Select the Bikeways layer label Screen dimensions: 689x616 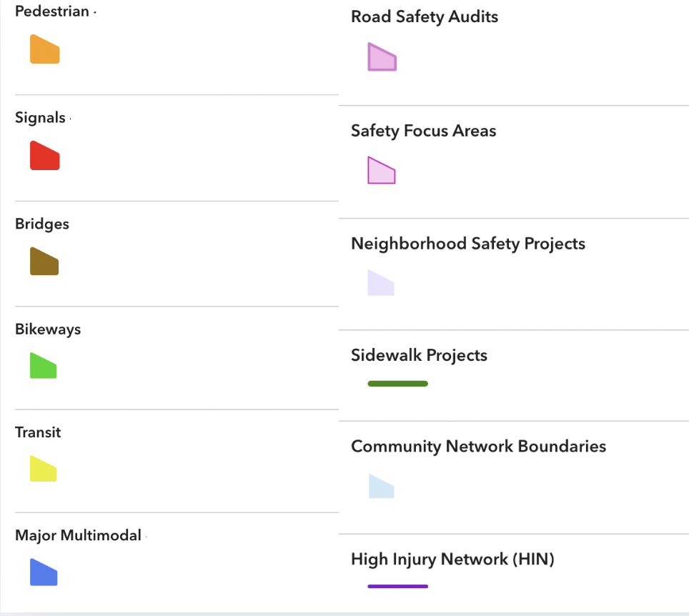click(x=48, y=329)
